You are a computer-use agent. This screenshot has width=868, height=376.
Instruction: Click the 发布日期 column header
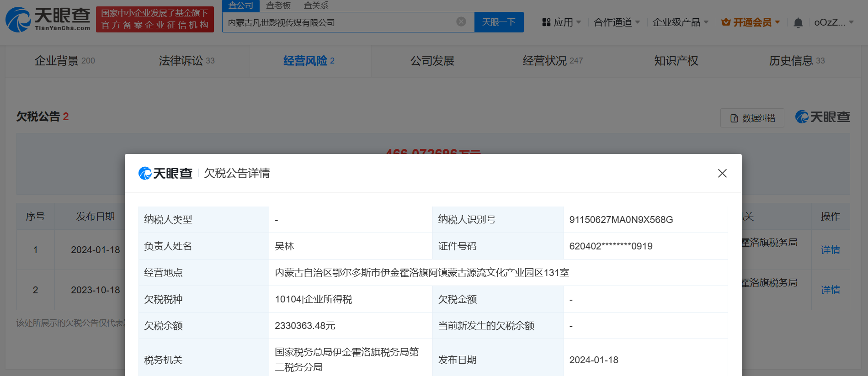pos(96,217)
